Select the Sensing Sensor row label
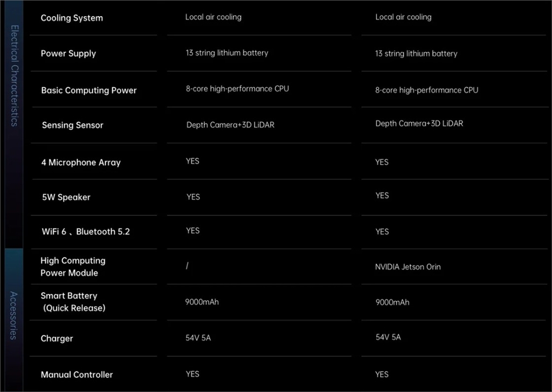 coord(73,125)
